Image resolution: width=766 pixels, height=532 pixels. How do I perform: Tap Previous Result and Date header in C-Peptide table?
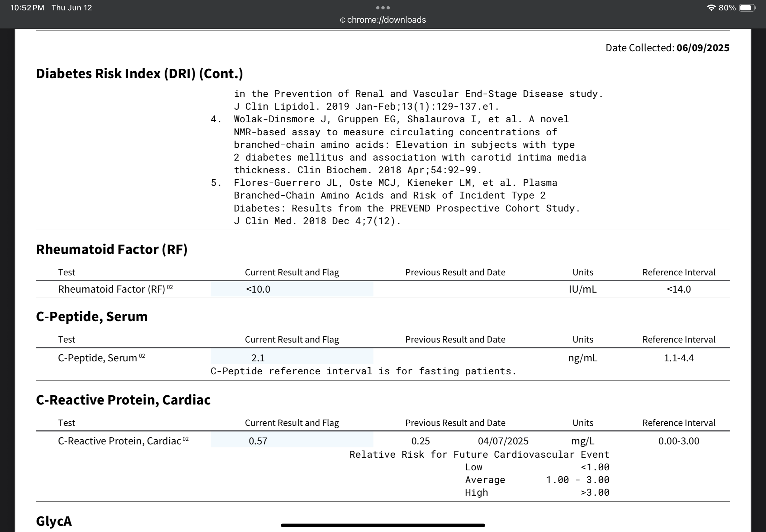pyautogui.click(x=455, y=339)
